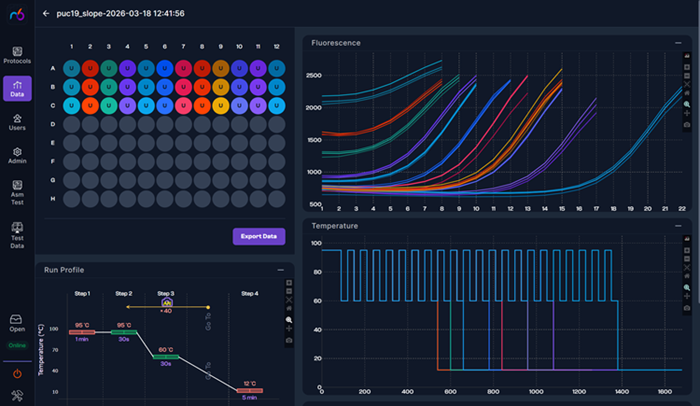
Task: Select pan tool on the Temperature chart
Action: (687, 296)
